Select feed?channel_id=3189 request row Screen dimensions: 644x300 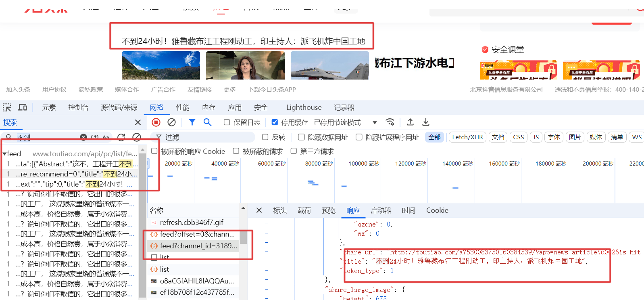193,245
